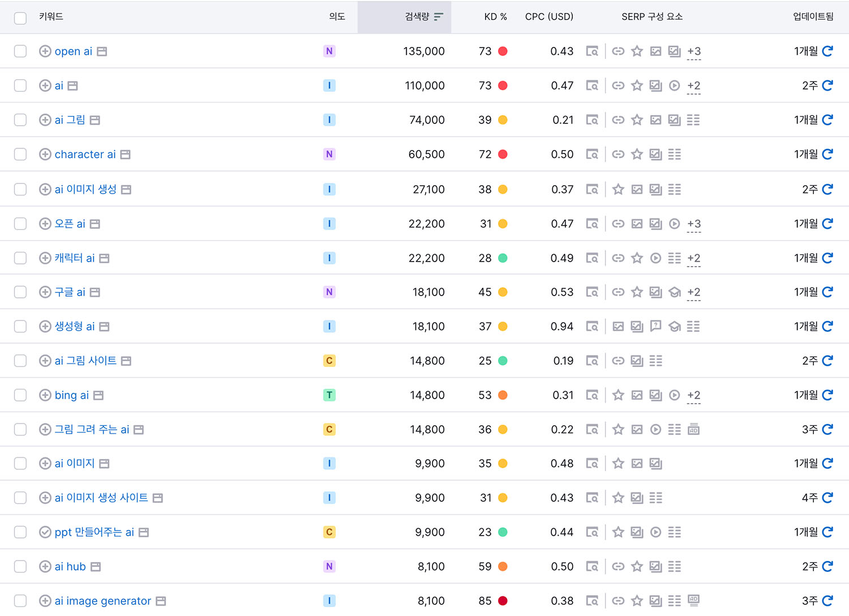
Task: Refresh the ai keyword row data
Action: coord(827,85)
